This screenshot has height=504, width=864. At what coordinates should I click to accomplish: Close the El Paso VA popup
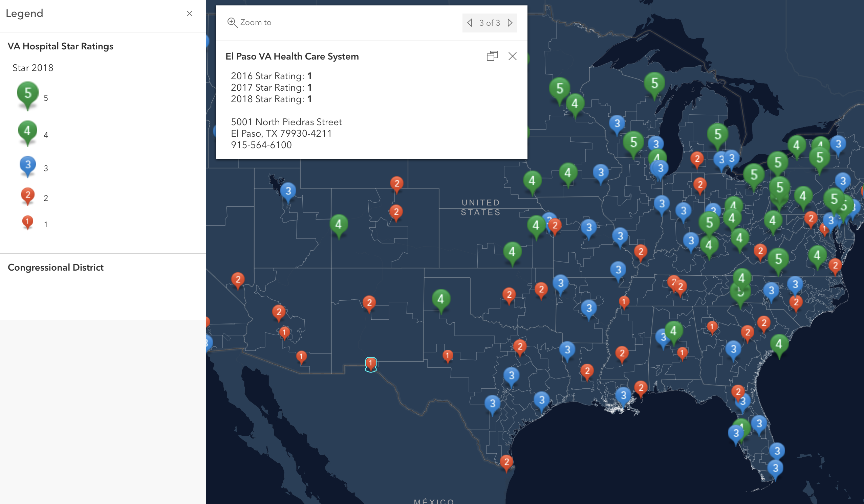click(x=512, y=56)
